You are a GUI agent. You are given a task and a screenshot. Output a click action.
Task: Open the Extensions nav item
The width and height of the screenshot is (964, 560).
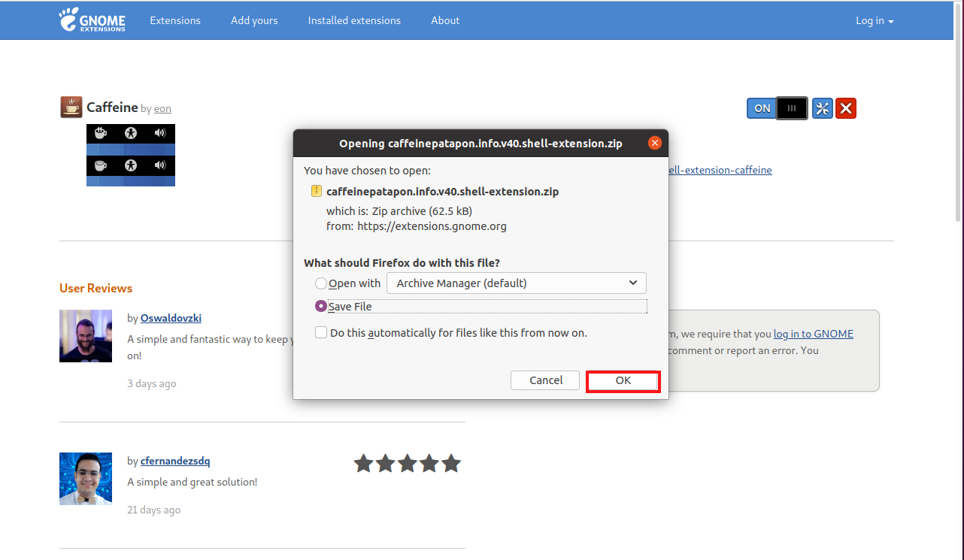tap(175, 20)
